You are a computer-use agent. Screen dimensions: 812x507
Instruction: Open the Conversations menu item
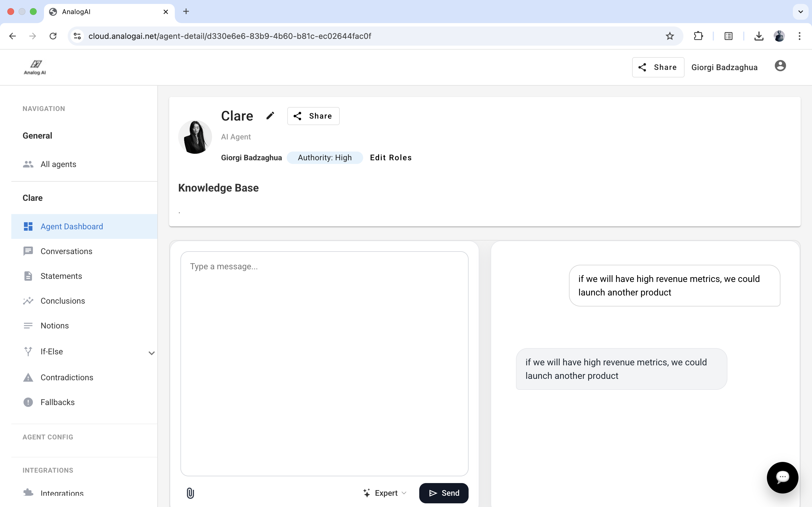(66, 251)
